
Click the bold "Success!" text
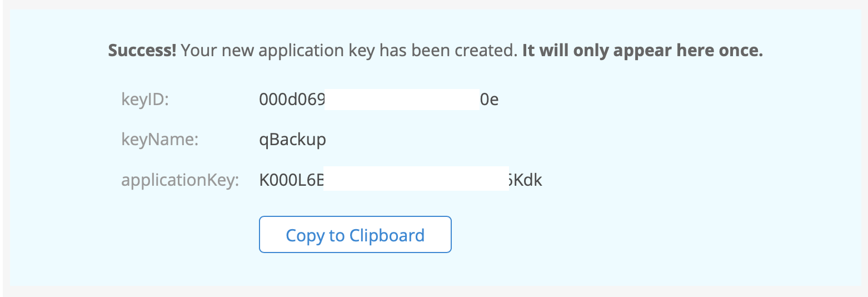click(142, 51)
